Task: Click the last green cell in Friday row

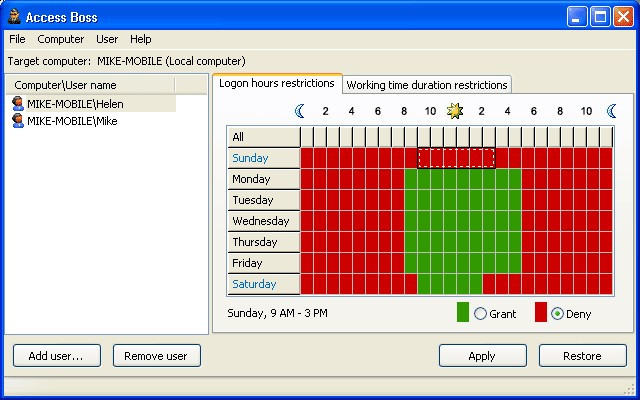Action: click(x=515, y=263)
